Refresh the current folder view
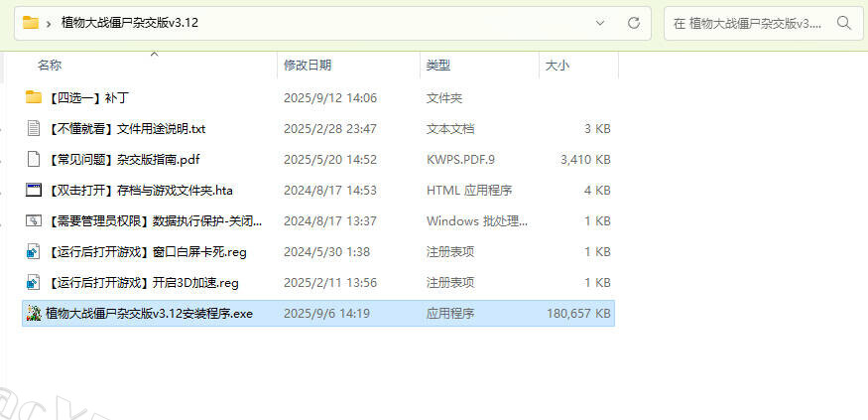The width and height of the screenshot is (868, 420). pyautogui.click(x=633, y=22)
